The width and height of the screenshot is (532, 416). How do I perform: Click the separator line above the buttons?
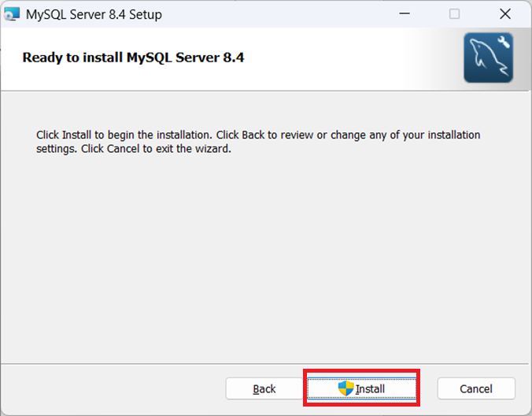266,365
